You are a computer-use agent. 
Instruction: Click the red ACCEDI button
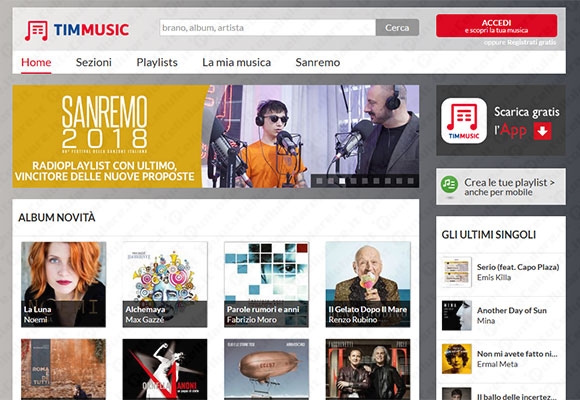coord(496,26)
